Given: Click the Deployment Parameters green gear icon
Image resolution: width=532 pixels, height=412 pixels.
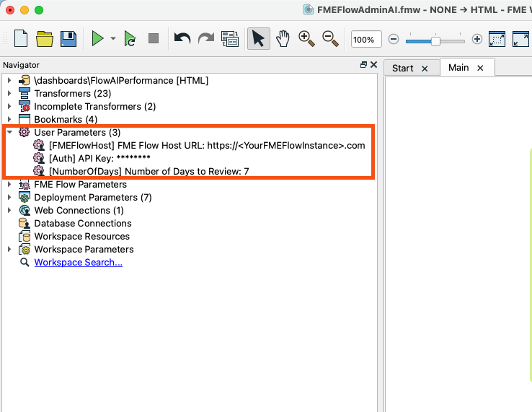Looking at the screenshot, I should 24,197.
